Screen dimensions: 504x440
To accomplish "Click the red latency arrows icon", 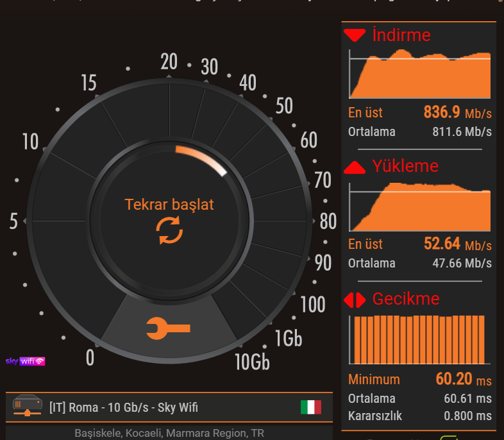I will 355,300.
